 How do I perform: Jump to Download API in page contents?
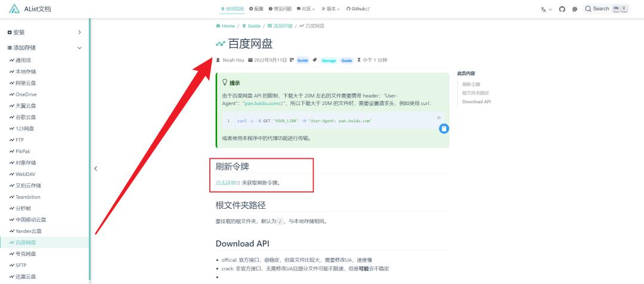[476, 101]
